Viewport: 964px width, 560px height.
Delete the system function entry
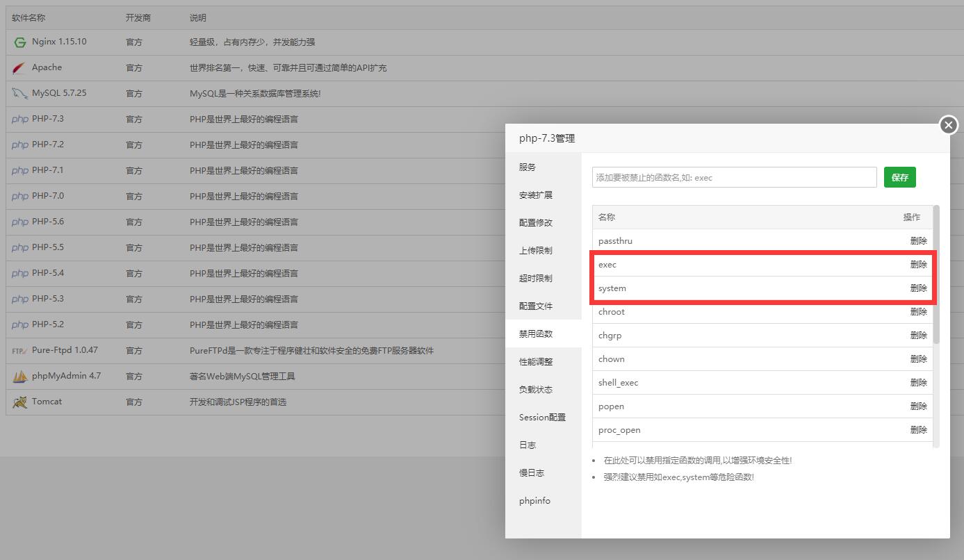pos(919,288)
